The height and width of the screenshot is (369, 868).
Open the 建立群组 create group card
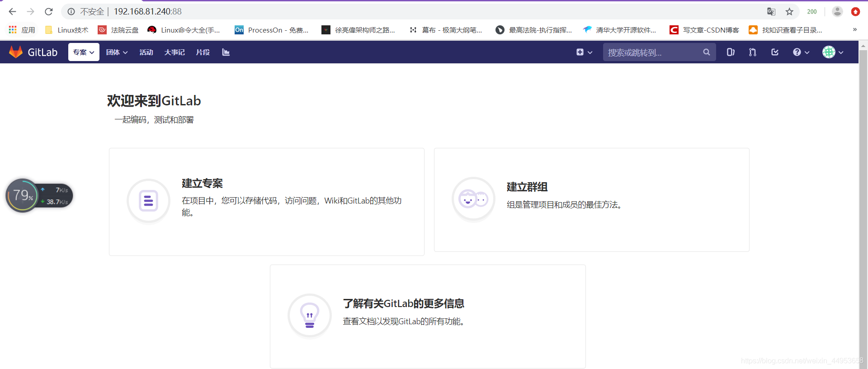(x=591, y=200)
